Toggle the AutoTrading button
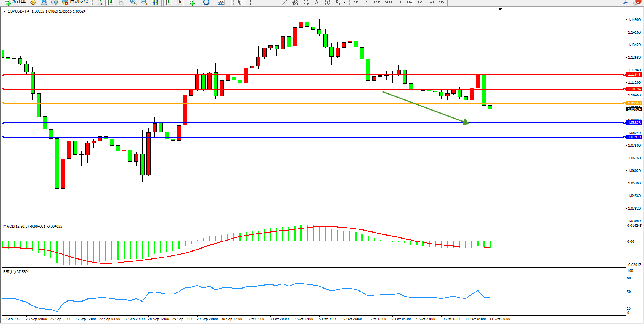This screenshot has width=644, height=324. 75,2
